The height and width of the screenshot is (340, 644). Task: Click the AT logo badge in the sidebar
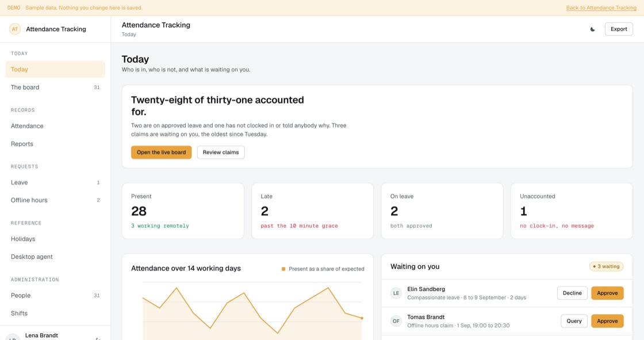pos(15,29)
